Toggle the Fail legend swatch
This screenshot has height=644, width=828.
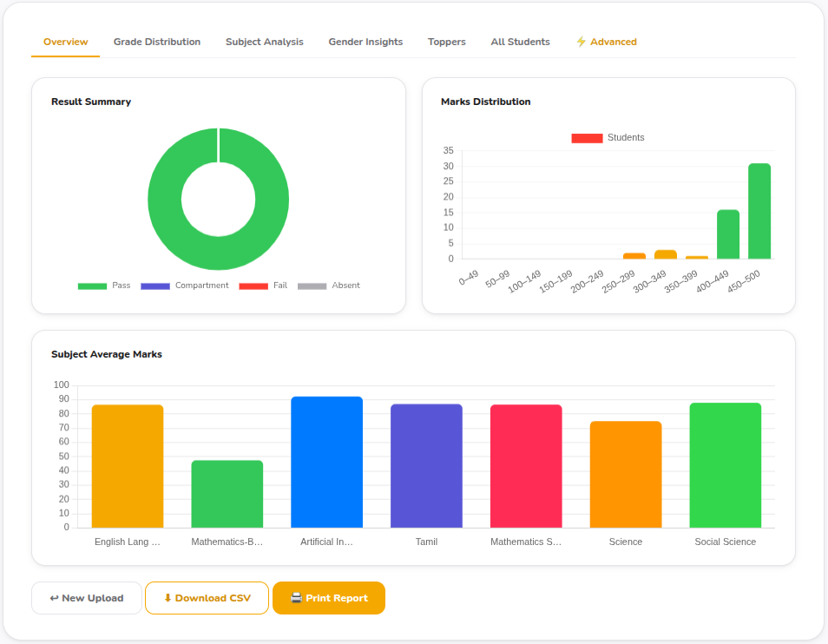[253, 286]
